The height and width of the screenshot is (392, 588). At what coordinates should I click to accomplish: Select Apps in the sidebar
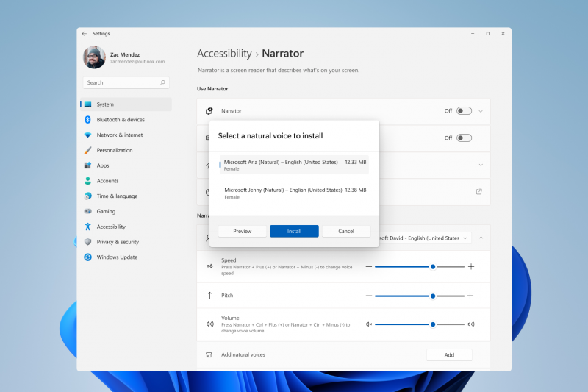tap(126, 165)
